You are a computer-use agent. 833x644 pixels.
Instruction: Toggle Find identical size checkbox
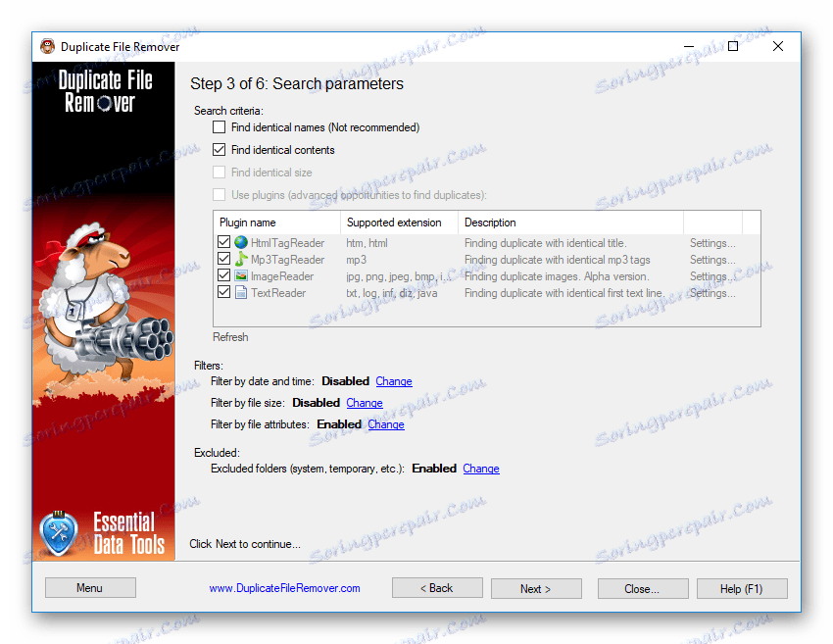coord(219,173)
